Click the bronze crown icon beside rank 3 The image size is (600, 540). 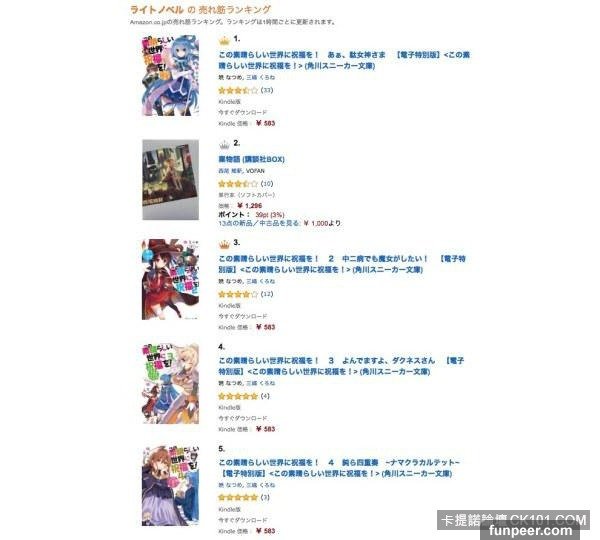pos(224,244)
